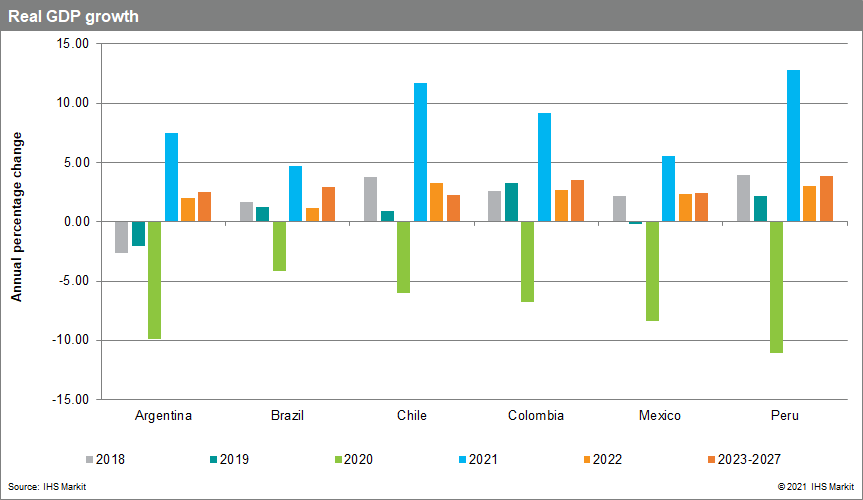
Task: Select Colombia's teal 2019 bar
Action: point(511,202)
